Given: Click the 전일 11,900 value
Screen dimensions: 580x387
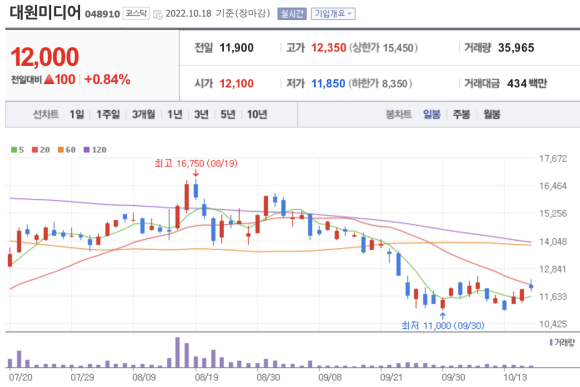Looking at the screenshot, I should [x=236, y=48].
